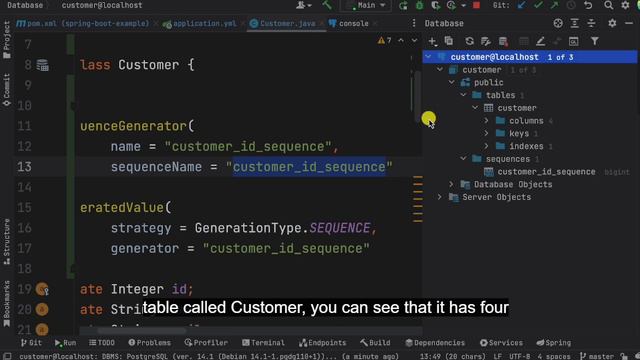Collapse the customer table node

point(475,108)
